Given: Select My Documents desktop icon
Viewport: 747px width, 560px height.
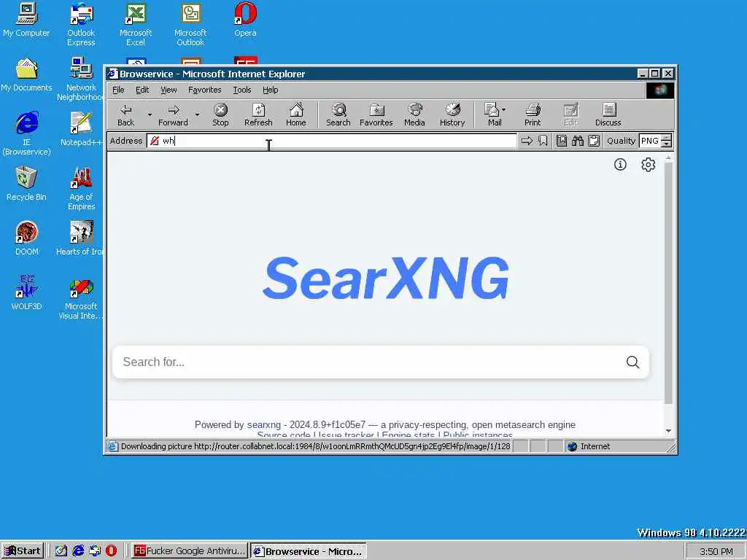Looking at the screenshot, I should 26,75.
